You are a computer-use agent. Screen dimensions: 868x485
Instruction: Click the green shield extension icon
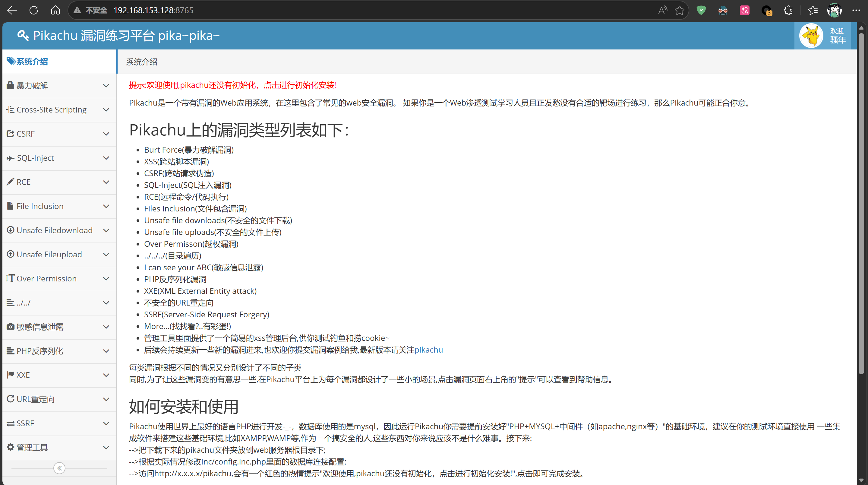point(701,10)
